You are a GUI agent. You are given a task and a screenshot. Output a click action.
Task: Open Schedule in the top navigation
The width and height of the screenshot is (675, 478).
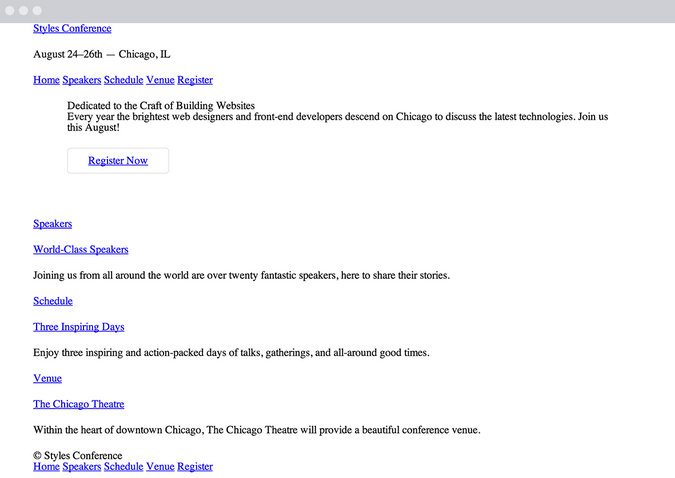click(124, 80)
